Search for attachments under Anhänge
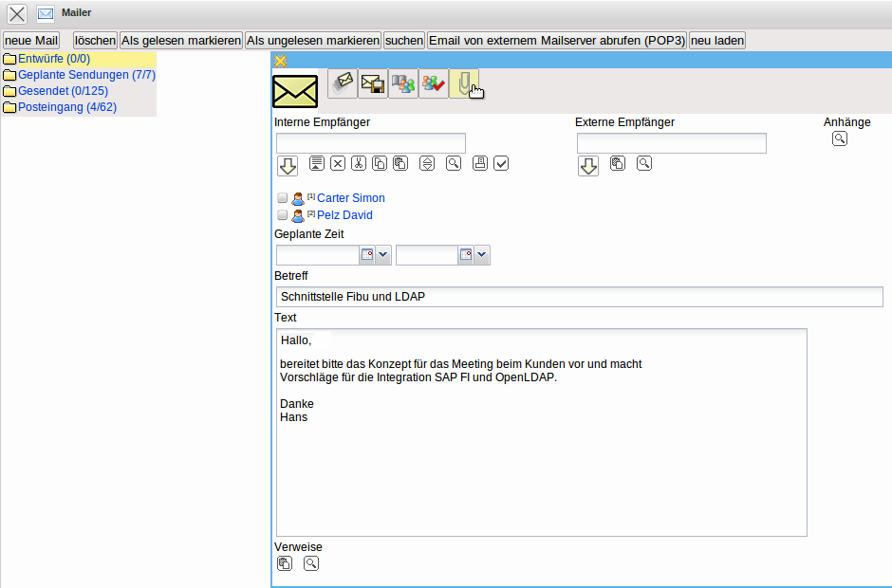Screen dimensions: 892x588 click(840, 138)
